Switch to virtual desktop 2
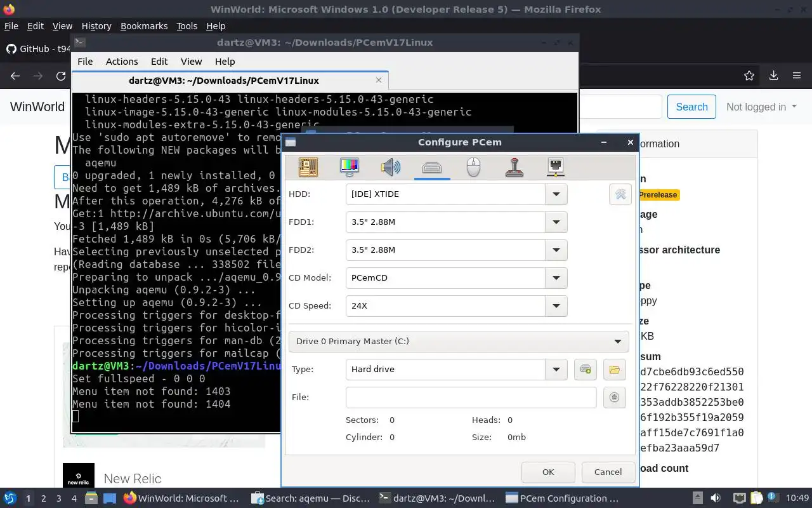Screen dimensions: 812x508 pos(43,498)
